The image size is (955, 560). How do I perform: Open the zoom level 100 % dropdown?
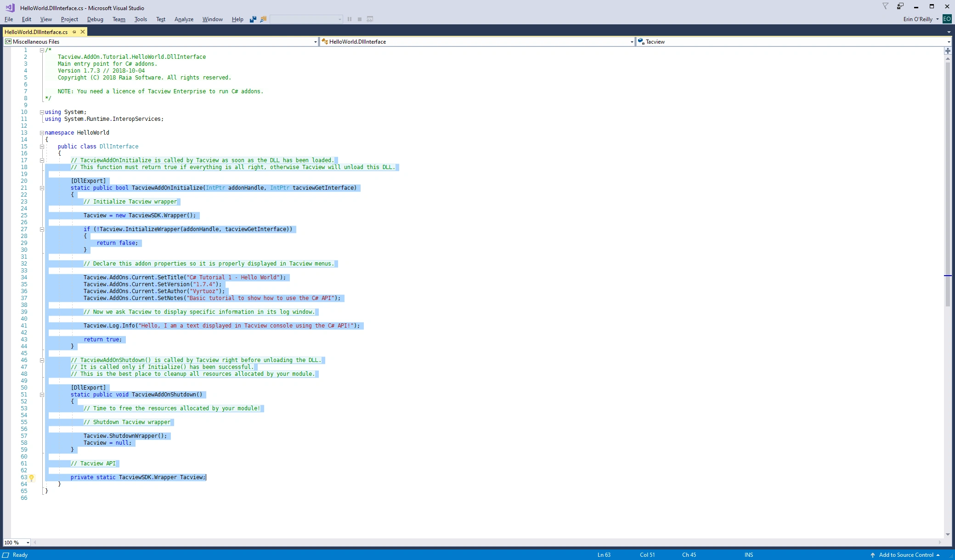[28, 543]
